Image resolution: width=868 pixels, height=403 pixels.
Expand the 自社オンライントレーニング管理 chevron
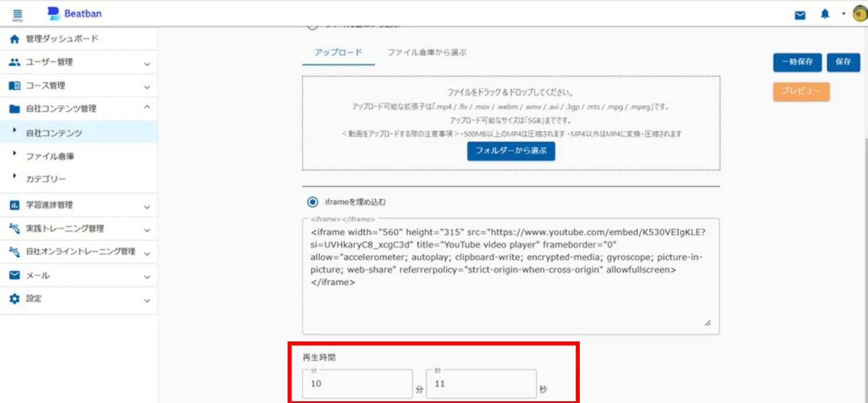tap(147, 253)
